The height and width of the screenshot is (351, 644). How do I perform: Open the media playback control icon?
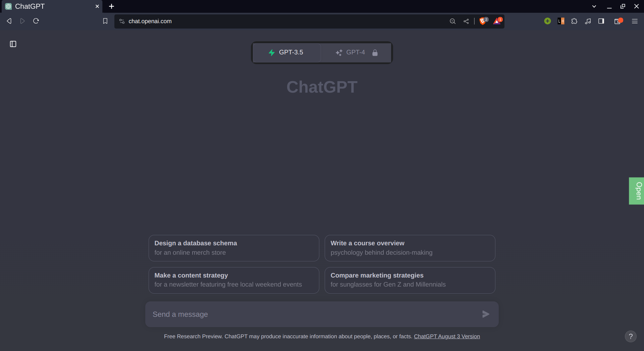(588, 21)
